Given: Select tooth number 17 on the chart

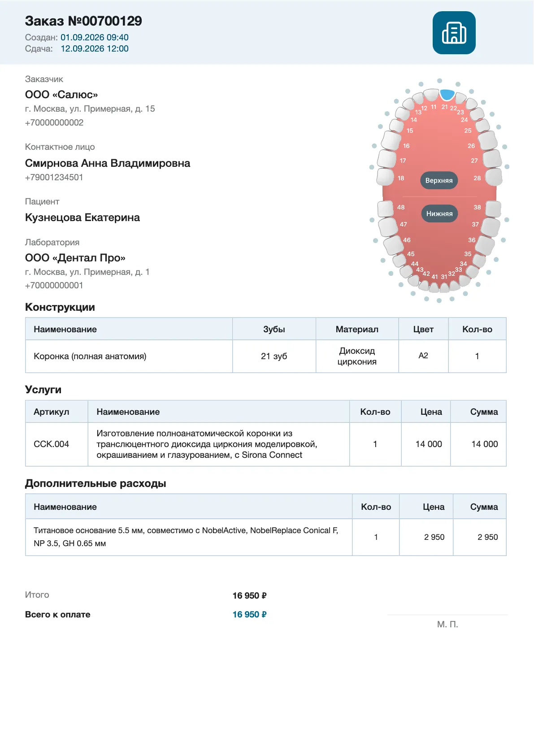Looking at the screenshot, I should [x=386, y=158].
